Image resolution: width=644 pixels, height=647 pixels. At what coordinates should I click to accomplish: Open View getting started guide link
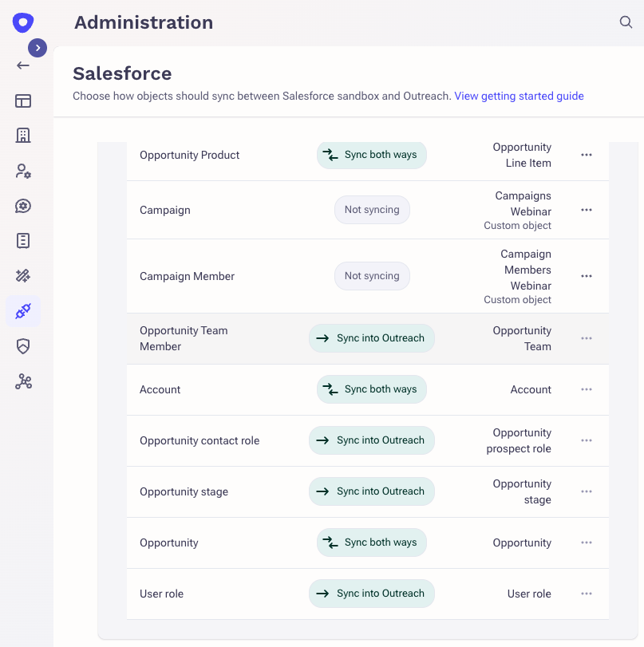point(519,97)
